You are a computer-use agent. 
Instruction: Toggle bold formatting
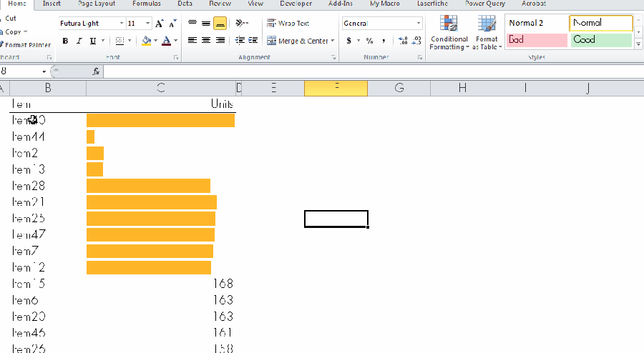point(65,41)
